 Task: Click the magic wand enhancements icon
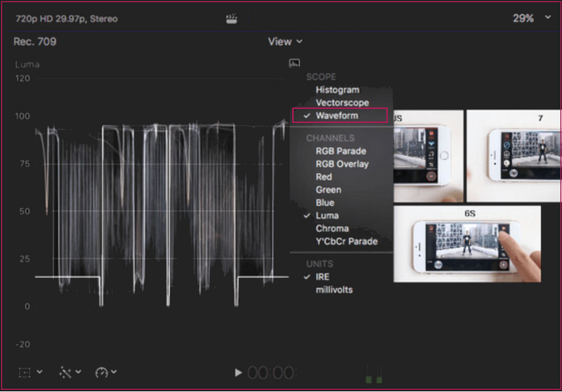[65, 372]
